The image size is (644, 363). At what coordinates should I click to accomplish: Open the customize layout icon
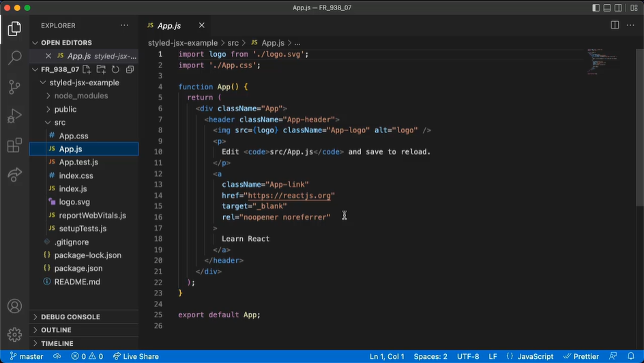(x=634, y=8)
